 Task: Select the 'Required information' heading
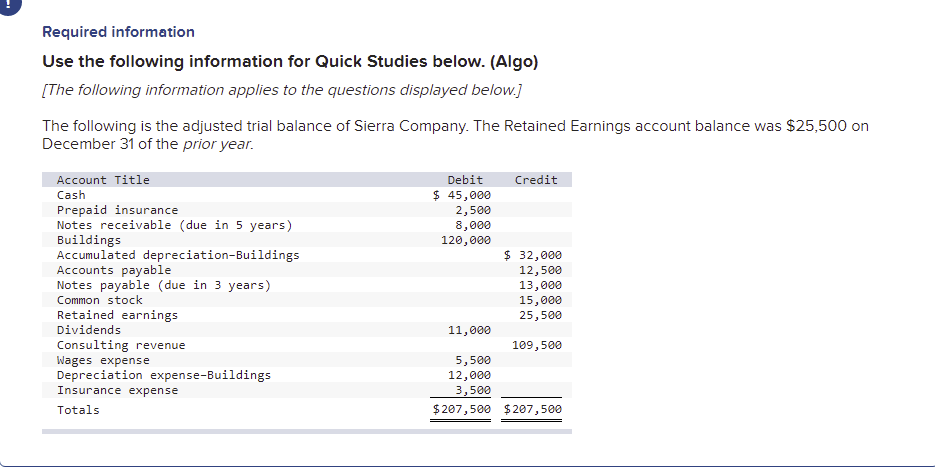(x=118, y=32)
